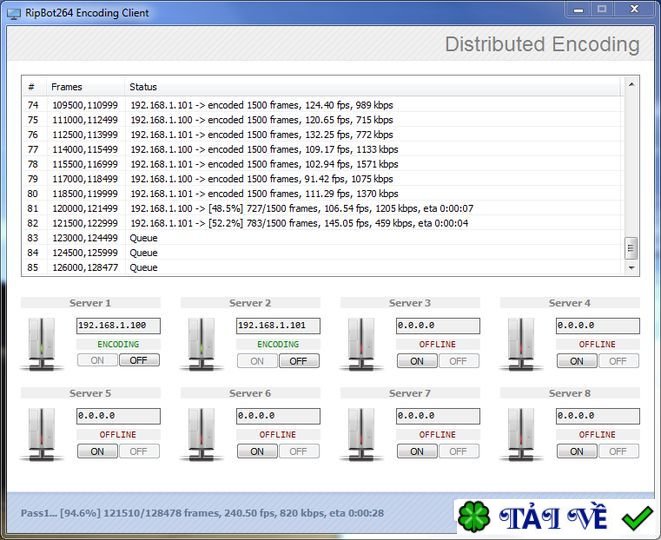The height and width of the screenshot is (540, 661).
Task: Click Server 4 IP address field
Action: [598, 326]
